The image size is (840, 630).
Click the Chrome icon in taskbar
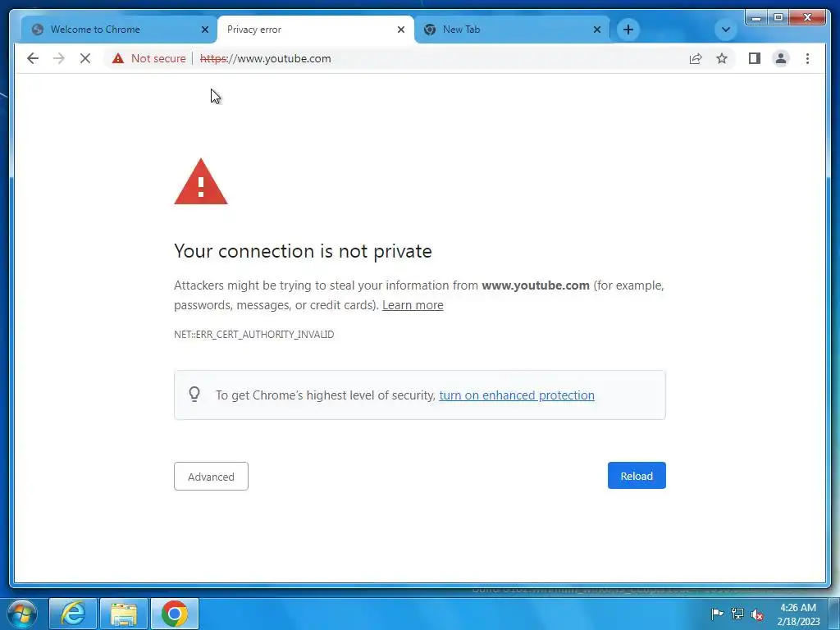coord(174,614)
